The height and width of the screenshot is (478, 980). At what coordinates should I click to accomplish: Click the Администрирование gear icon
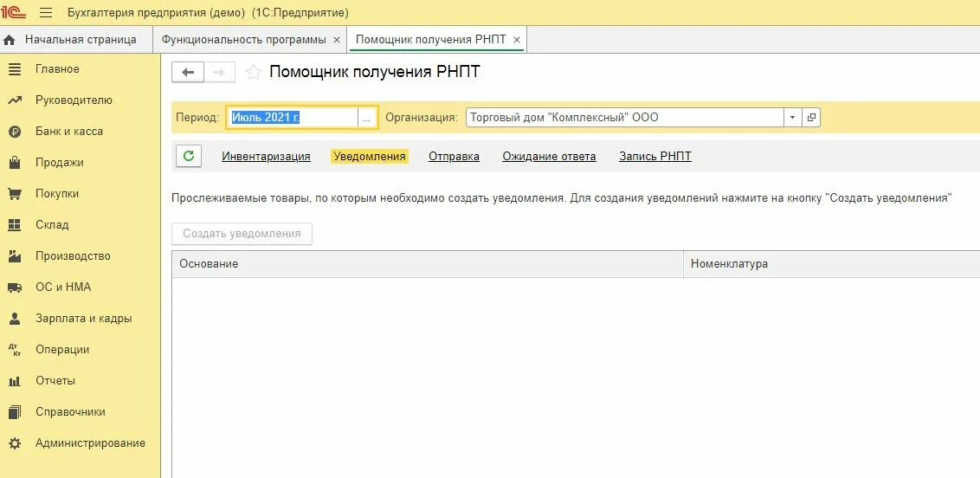click(15, 443)
